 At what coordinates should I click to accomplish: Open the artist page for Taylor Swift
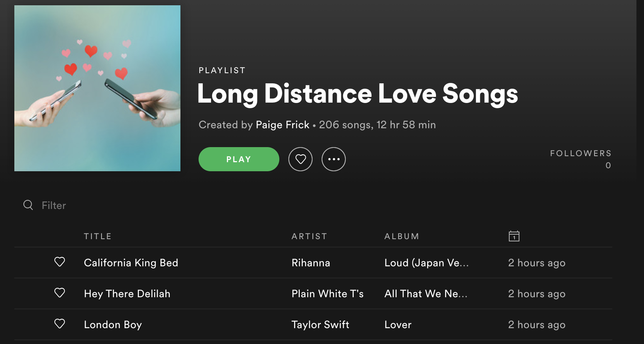[x=320, y=325]
